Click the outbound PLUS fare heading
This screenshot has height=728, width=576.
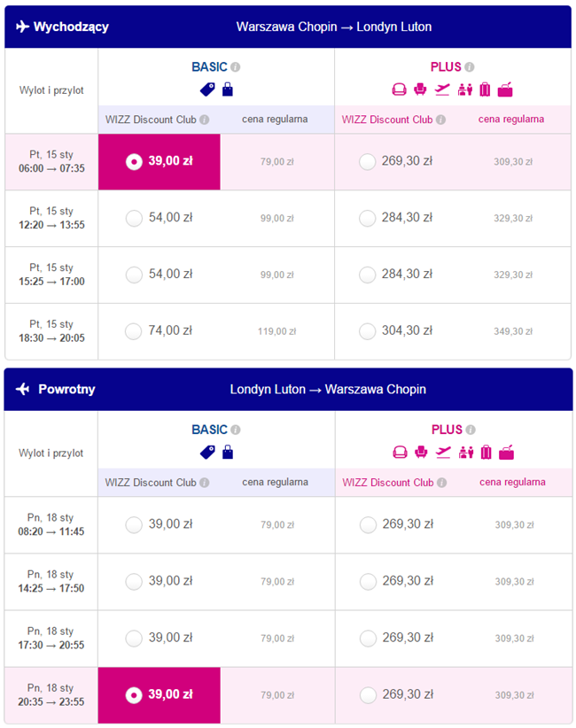(446, 66)
